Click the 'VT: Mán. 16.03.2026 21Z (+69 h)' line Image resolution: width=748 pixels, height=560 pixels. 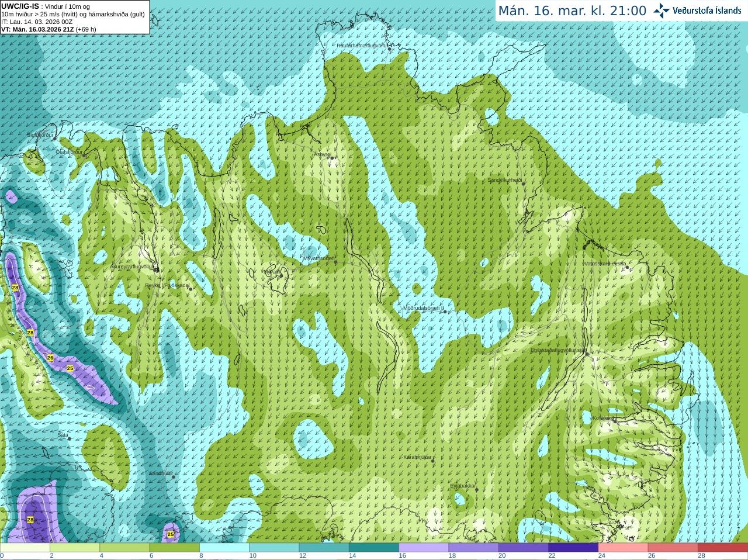click(49, 29)
